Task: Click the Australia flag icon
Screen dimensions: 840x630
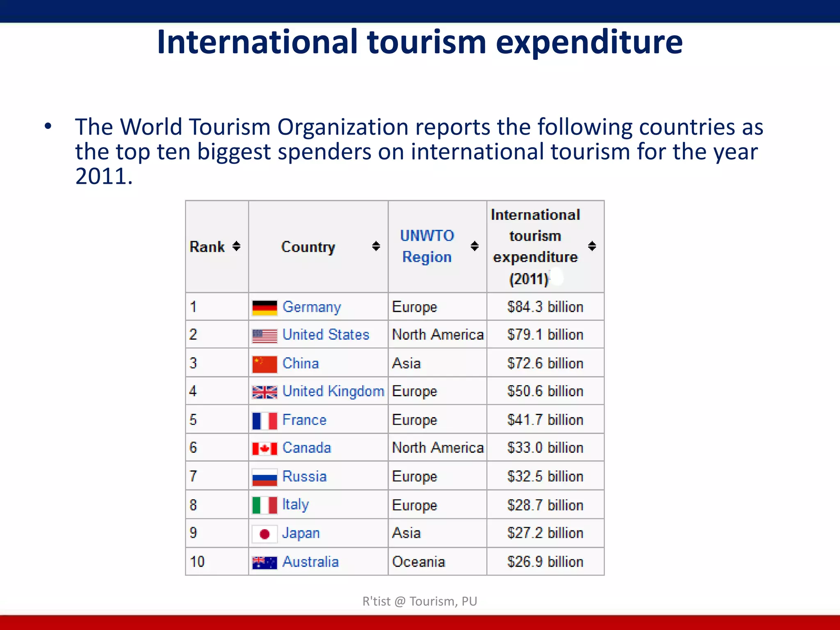Action: click(x=265, y=563)
